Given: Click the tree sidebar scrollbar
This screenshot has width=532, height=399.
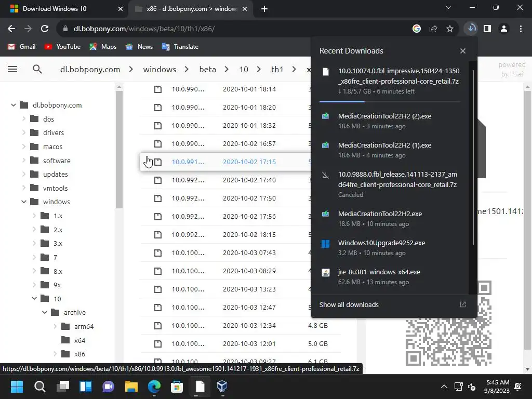Looking at the screenshot, I should pyautogui.click(x=119, y=149).
